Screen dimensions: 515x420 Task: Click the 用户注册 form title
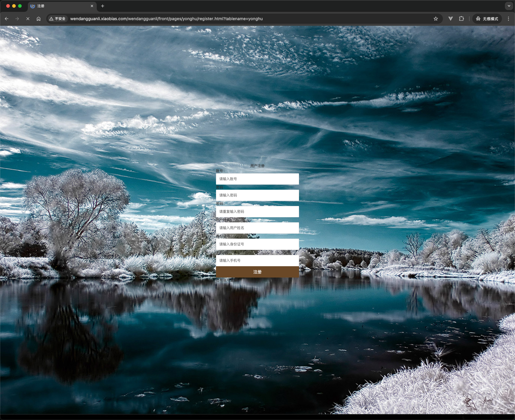tap(257, 166)
